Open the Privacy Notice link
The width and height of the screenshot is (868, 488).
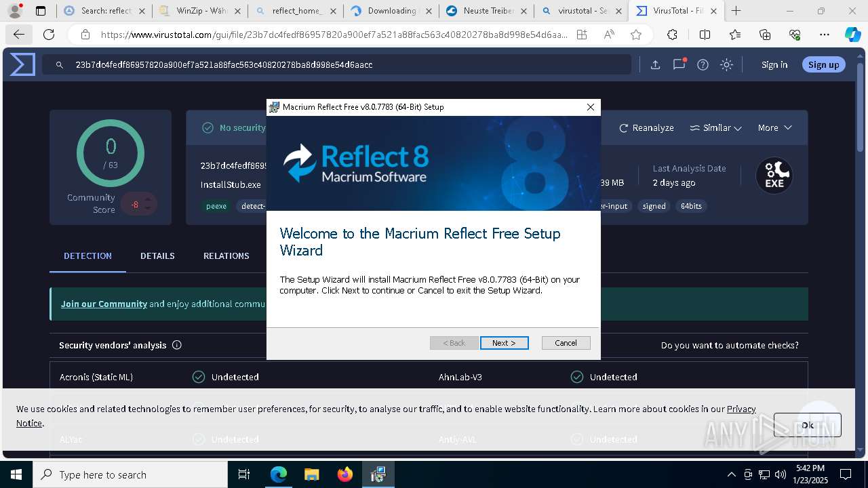(x=741, y=409)
